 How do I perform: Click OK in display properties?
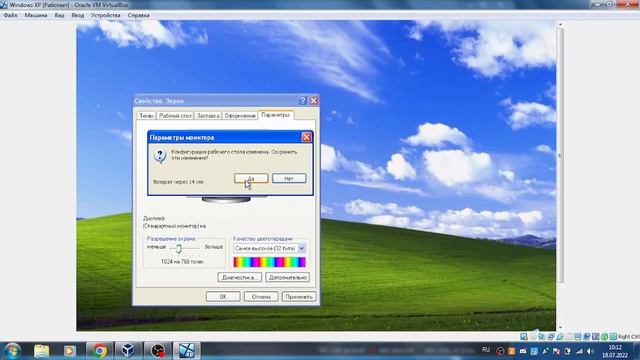tap(223, 297)
